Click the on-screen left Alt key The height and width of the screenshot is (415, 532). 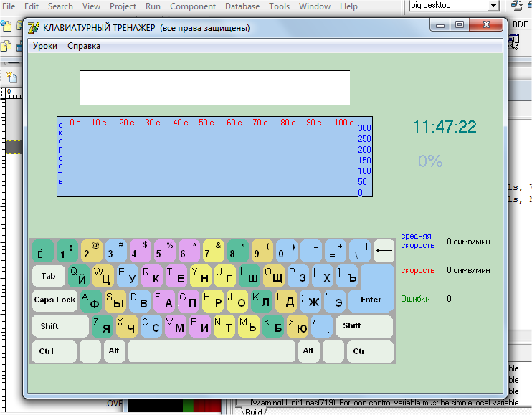(x=114, y=351)
